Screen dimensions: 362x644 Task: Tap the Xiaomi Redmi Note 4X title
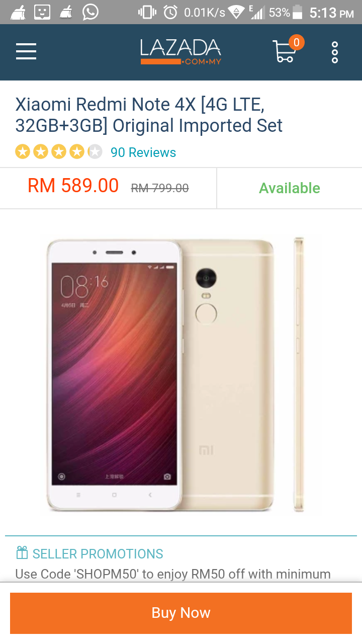(x=149, y=115)
